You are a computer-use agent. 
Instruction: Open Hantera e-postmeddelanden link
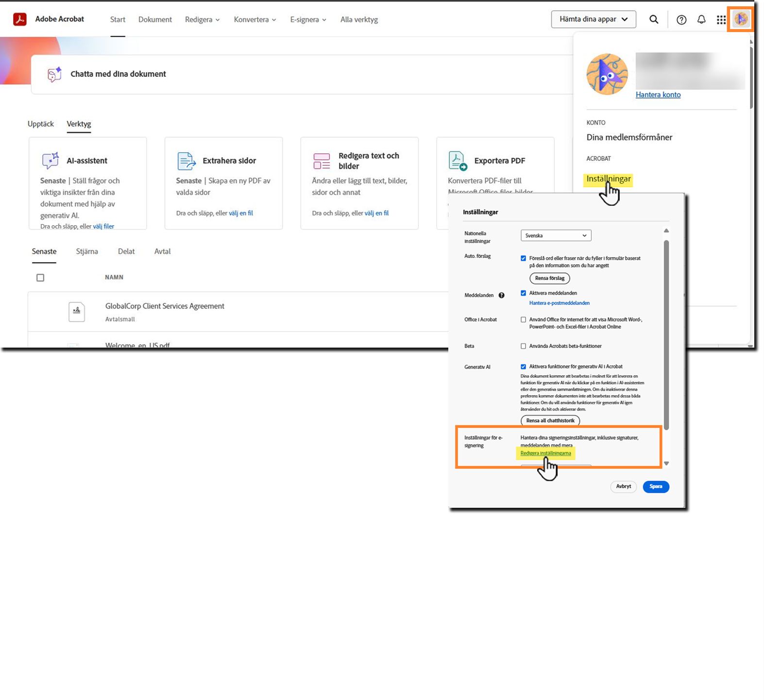[x=560, y=303]
